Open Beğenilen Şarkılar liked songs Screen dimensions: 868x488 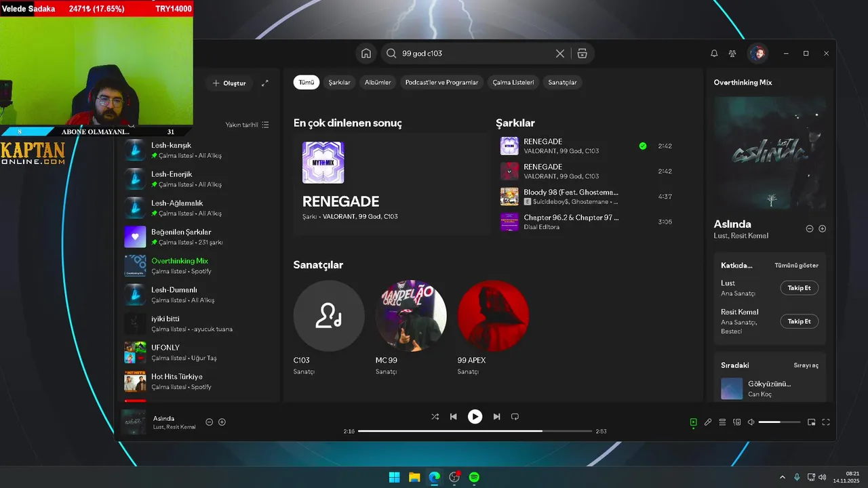coord(198,237)
